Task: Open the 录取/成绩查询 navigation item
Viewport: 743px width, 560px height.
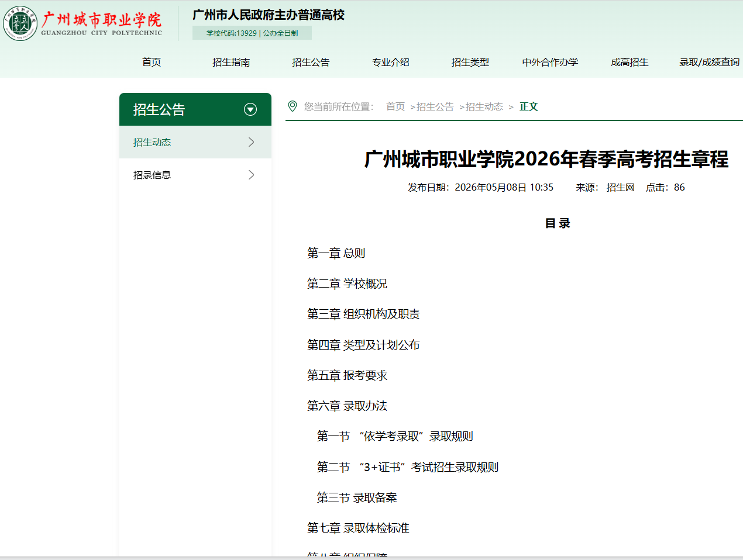Action: pos(709,62)
